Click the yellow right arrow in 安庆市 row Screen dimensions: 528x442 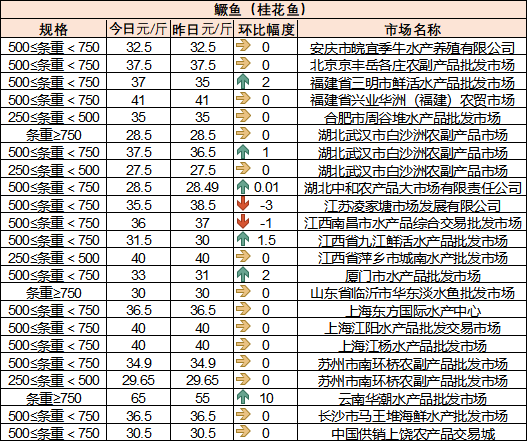click(243, 45)
